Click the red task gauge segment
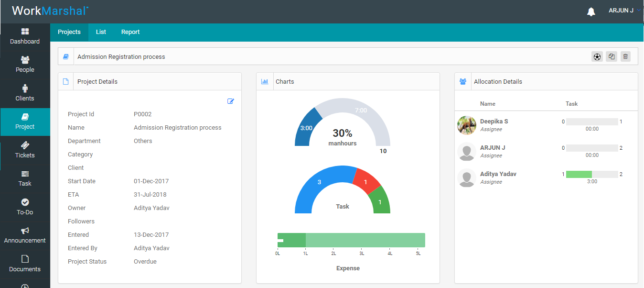Screen dimensions: 644x288 click(x=365, y=182)
